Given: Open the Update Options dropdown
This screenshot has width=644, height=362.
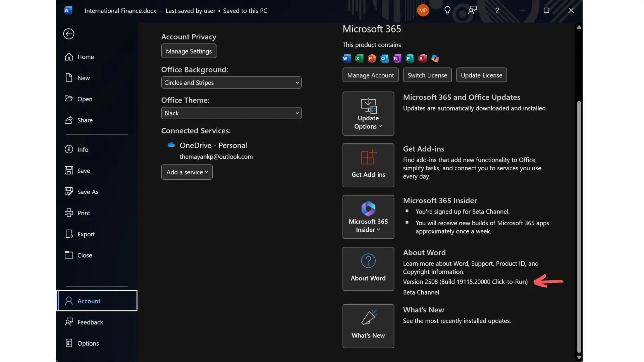Looking at the screenshot, I should 368,114.
